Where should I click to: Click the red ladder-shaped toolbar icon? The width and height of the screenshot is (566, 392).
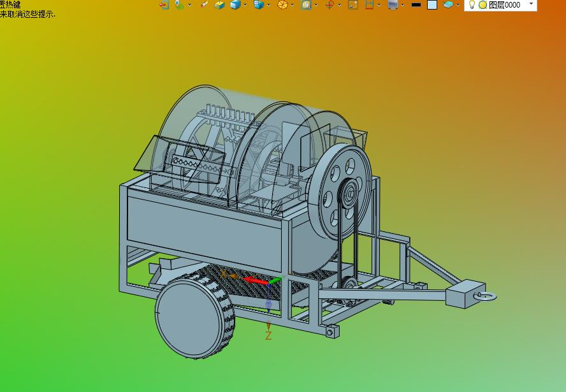point(369,4)
